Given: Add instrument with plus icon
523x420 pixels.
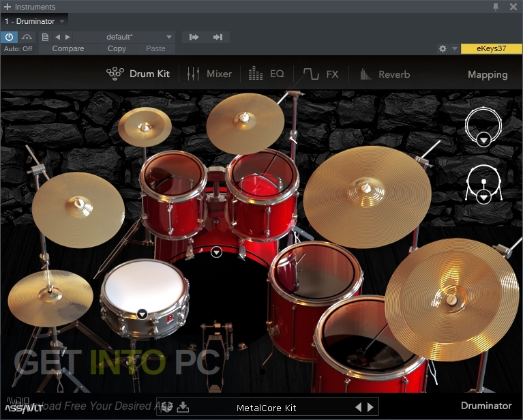Looking at the screenshot, I should [x=8, y=7].
